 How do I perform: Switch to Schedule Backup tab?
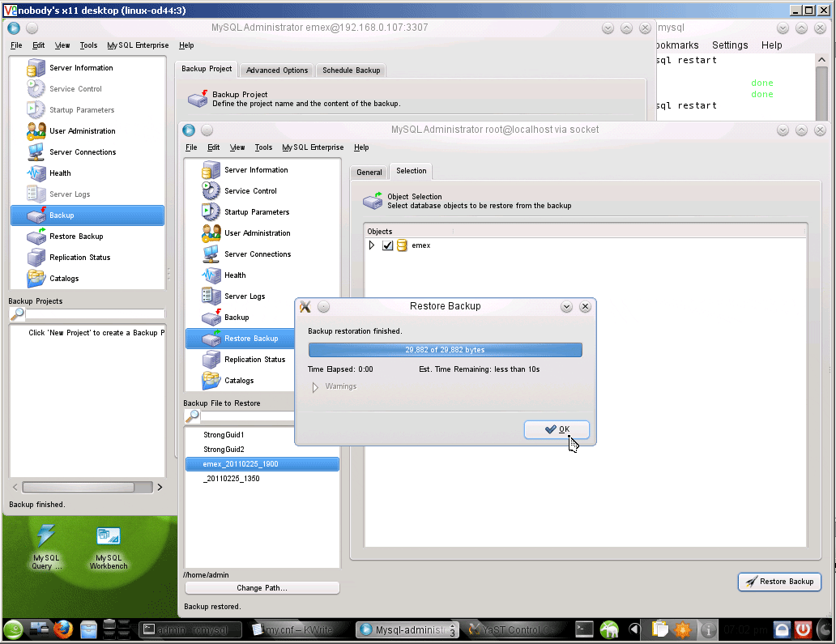[351, 70]
